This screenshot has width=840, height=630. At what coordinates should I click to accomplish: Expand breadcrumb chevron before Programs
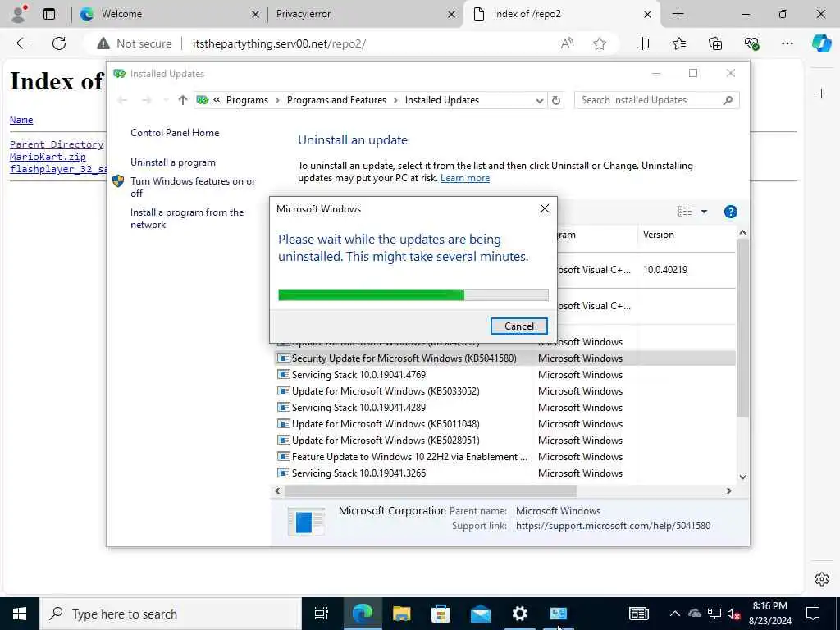click(217, 99)
